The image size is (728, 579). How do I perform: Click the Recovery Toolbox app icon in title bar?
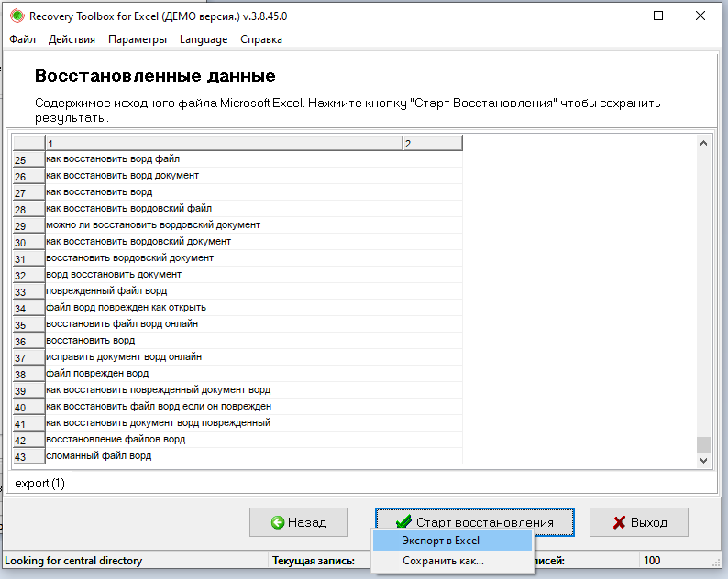tap(17, 16)
